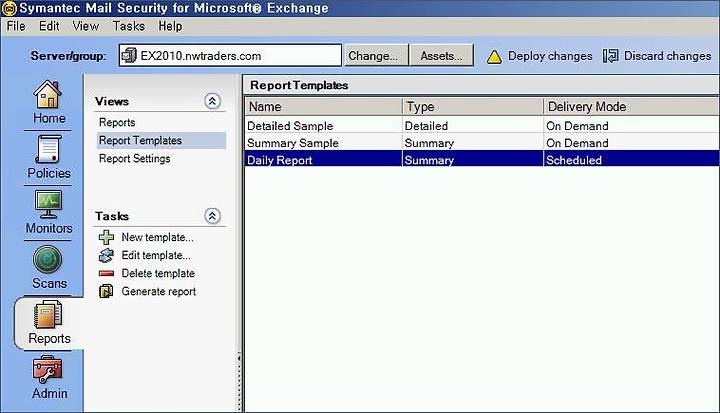Image resolution: width=720 pixels, height=413 pixels.
Task: Open the Monitors section icon
Action: (48, 204)
